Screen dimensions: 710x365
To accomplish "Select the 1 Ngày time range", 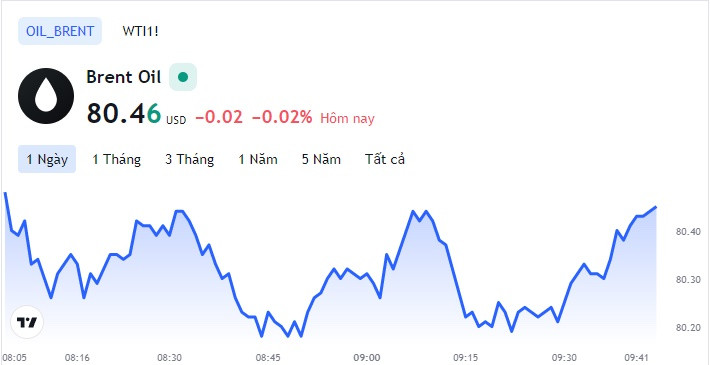I will point(47,159).
